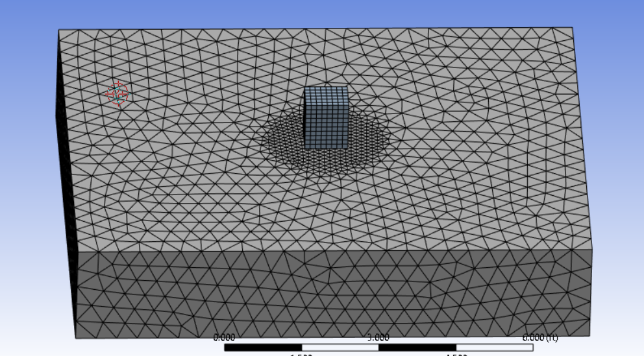Click the "3.000" scale ruler label
Viewport: 644px width, 356px height.
(x=378, y=338)
